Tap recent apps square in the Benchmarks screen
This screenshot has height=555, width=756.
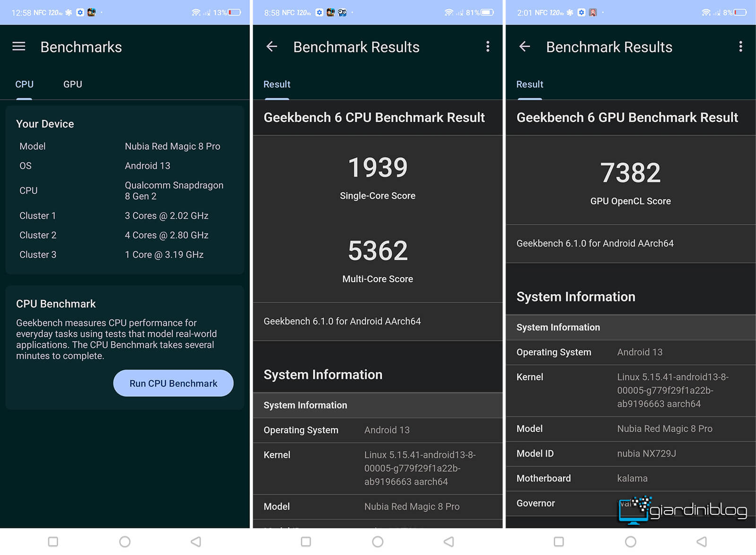pyautogui.click(x=53, y=541)
